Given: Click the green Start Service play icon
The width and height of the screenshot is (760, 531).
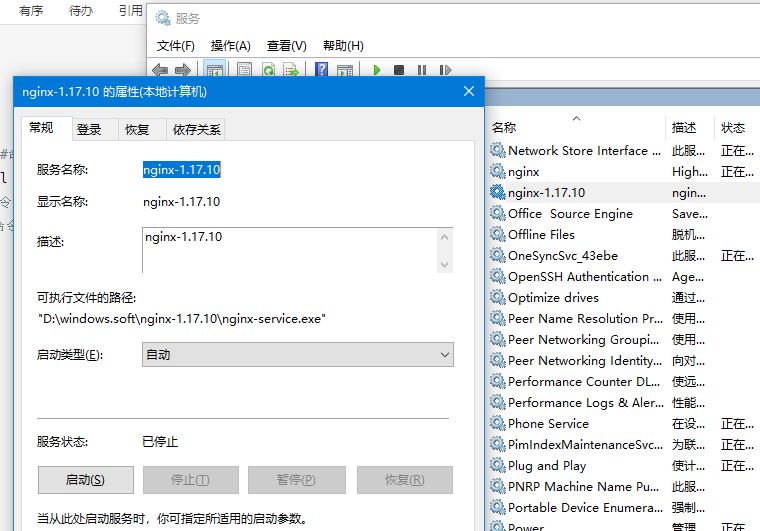Looking at the screenshot, I should click(377, 70).
